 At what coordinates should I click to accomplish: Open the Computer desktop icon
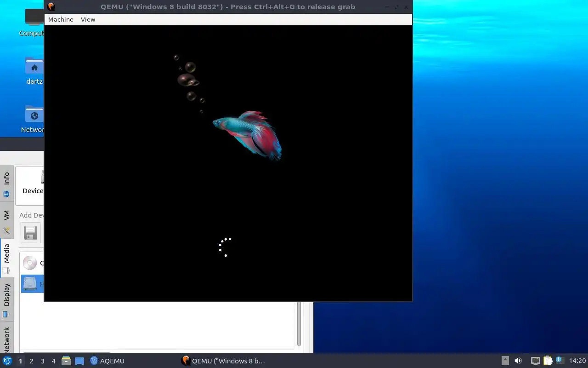click(32, 22)
